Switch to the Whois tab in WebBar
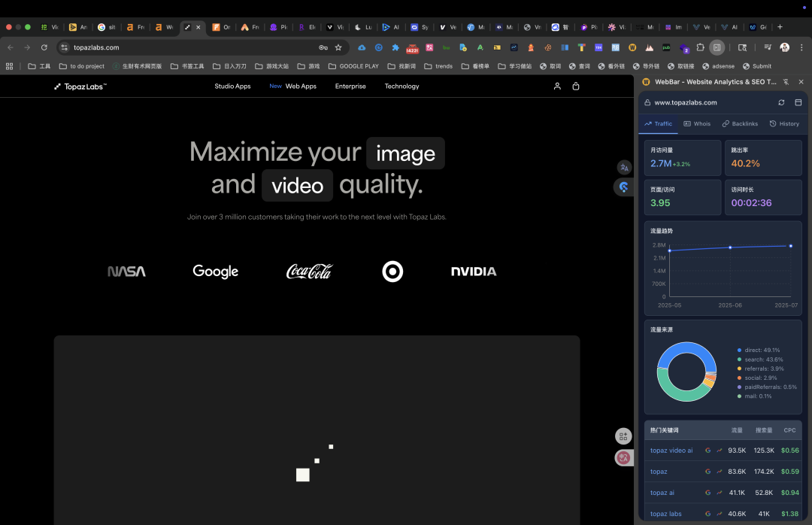 coord(697,124)
